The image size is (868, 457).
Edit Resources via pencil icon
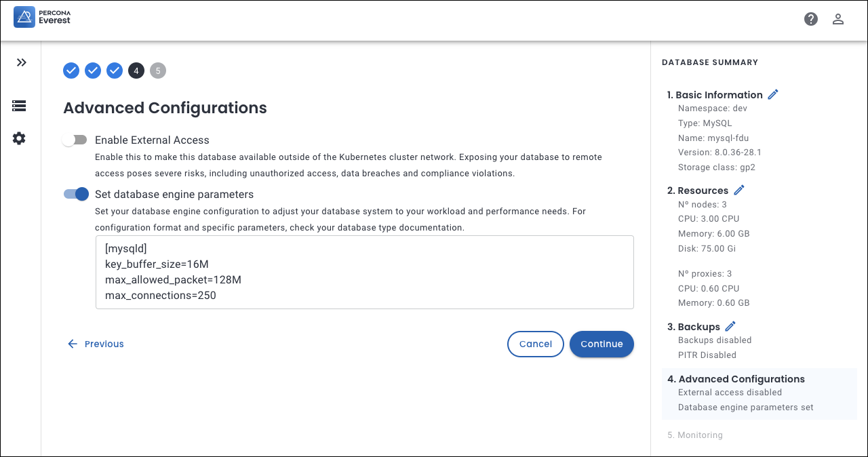tap(739, 191)
